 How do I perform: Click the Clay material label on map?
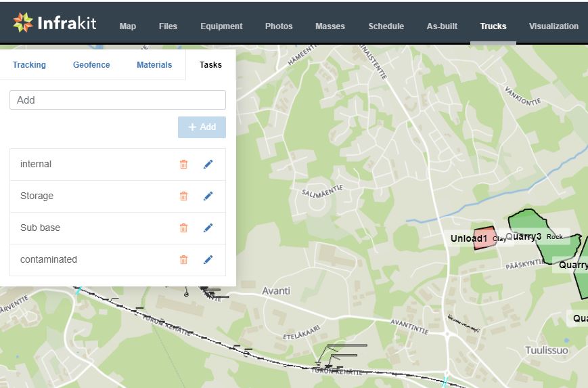coord(499,239)
